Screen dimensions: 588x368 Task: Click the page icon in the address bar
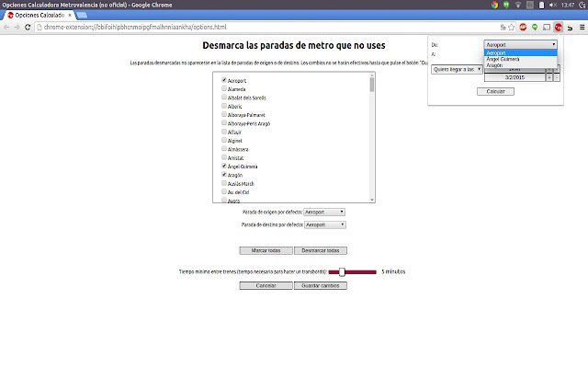[40, 27]
